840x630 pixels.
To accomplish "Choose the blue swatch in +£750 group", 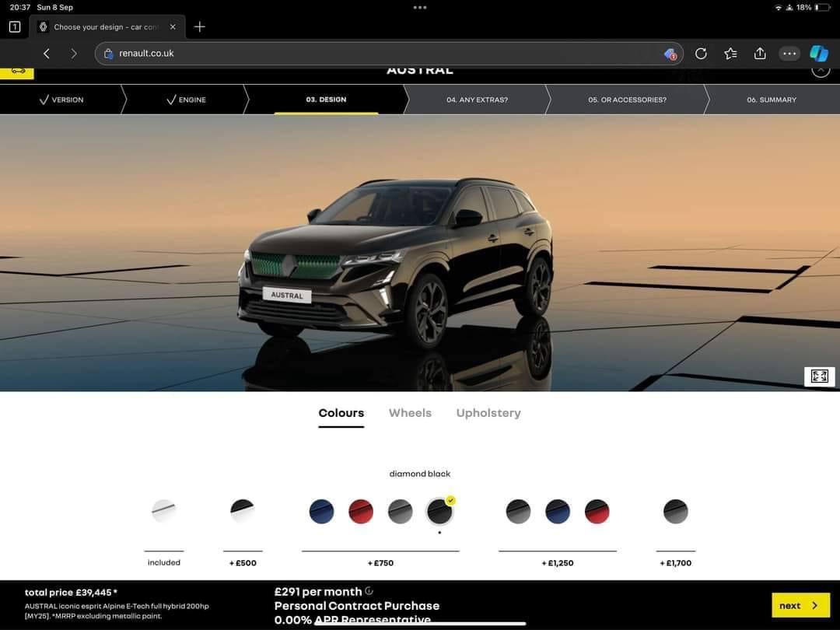I will click(x=321, y=511).
